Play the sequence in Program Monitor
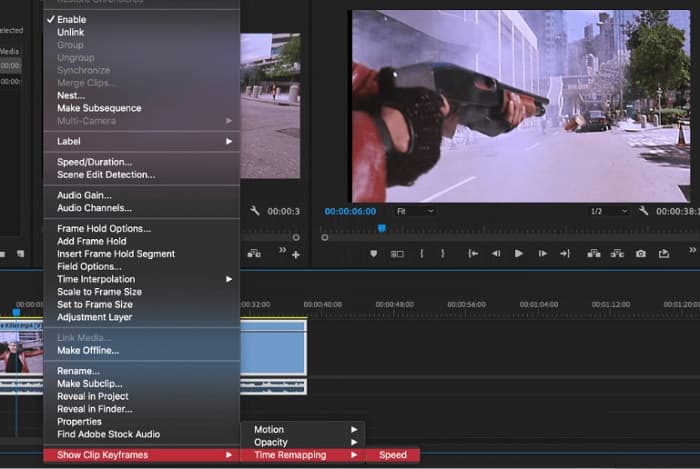This screenshot has height=469, width=700. click(519, 253)
